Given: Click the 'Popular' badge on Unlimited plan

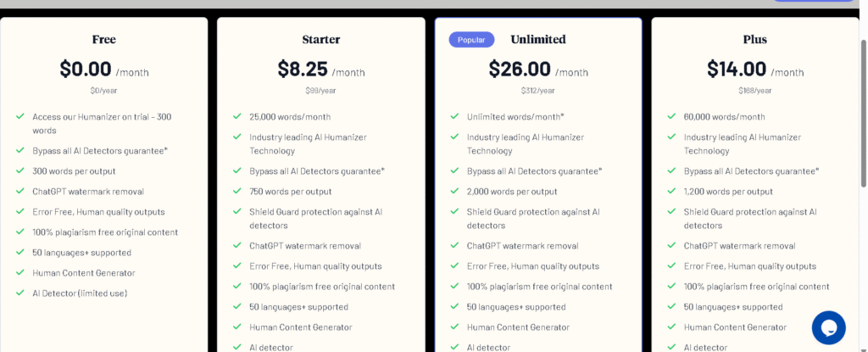Looking at the screenshot, I should (x=470, y=40).
